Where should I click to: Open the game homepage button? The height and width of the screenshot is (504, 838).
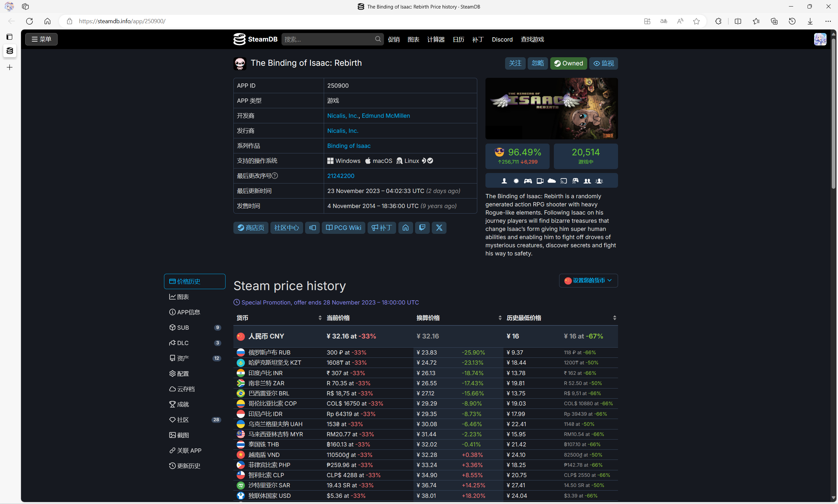point(405,228)
